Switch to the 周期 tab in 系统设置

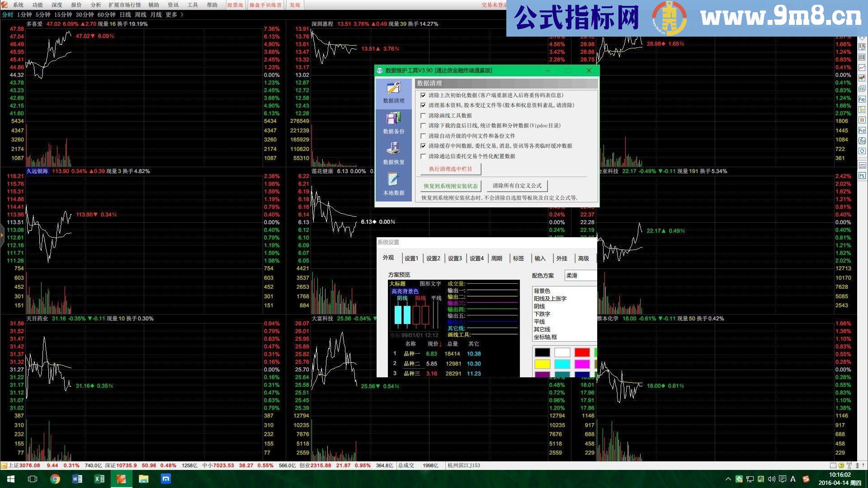(497, 258)
